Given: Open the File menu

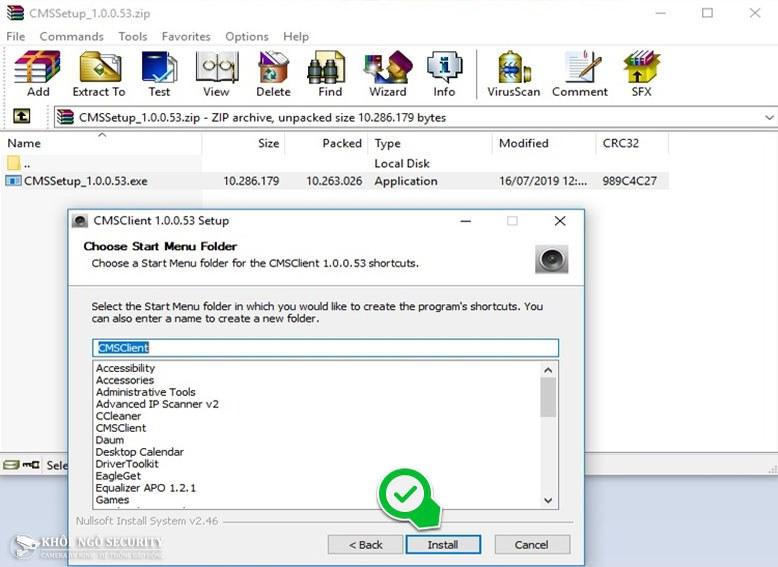Looking at the screenshot, I should (15, 36).
